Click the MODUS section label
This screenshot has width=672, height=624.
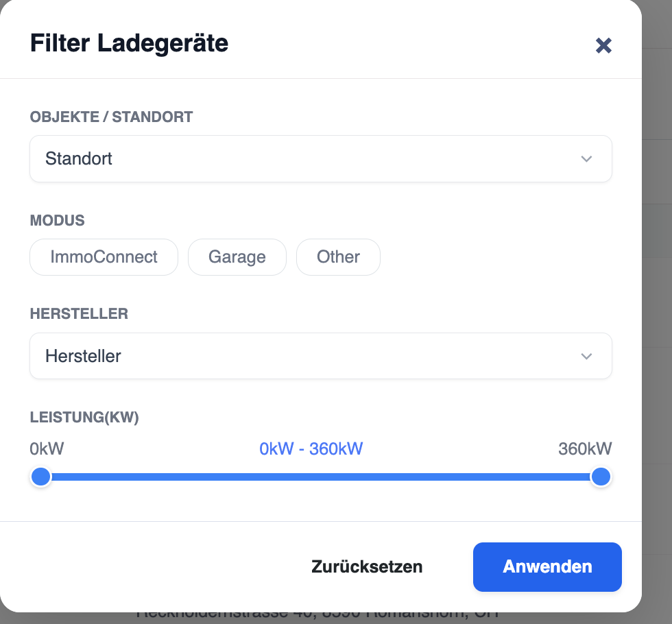[x=57, y=220]
